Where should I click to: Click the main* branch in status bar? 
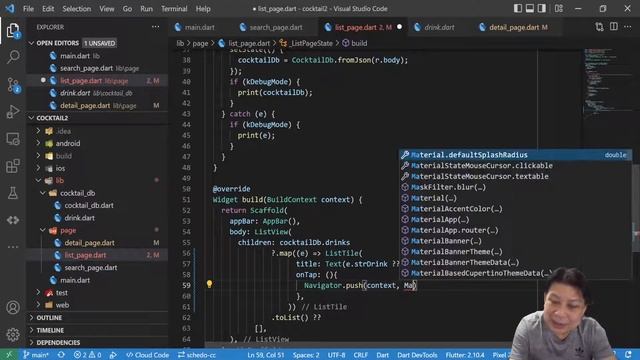(36, 355)
